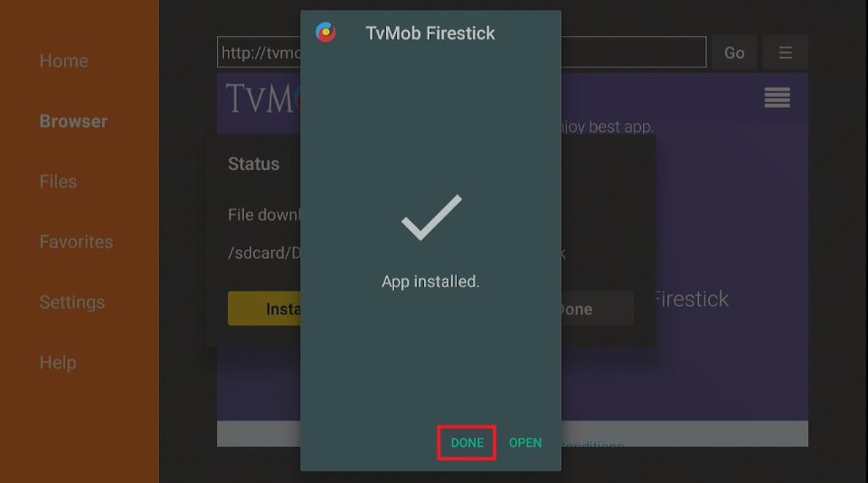Select DONE in the installer dialog

pyautogui.click(x=467, y=442)
